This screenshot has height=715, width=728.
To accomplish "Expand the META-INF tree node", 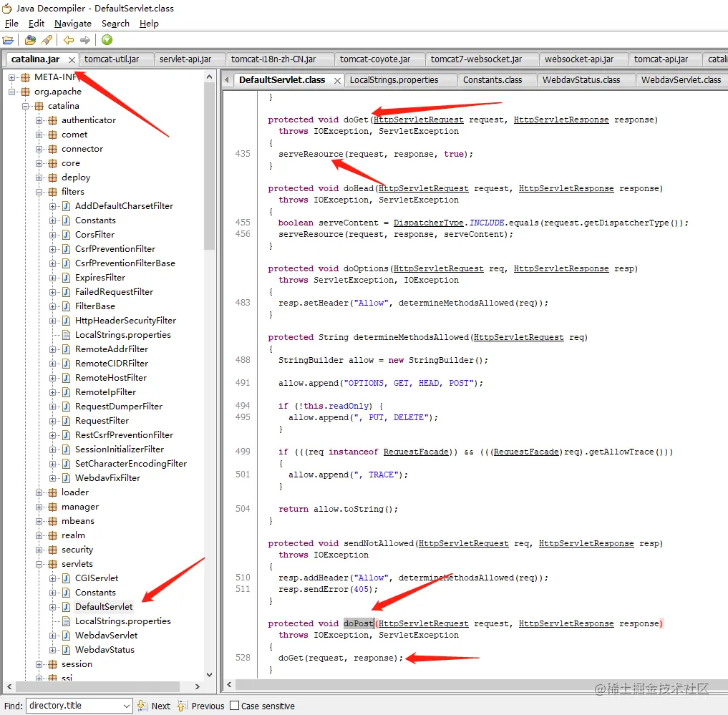I will [12, 77].
